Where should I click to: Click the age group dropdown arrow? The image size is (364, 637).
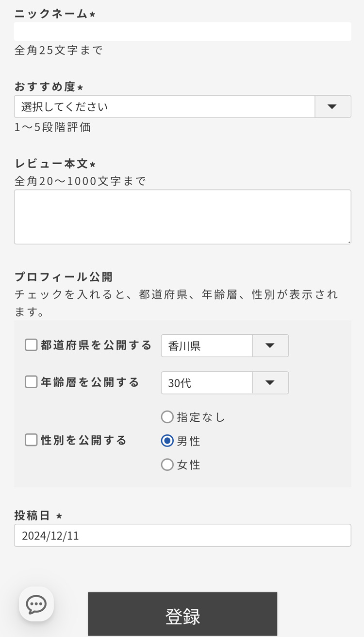270,382
